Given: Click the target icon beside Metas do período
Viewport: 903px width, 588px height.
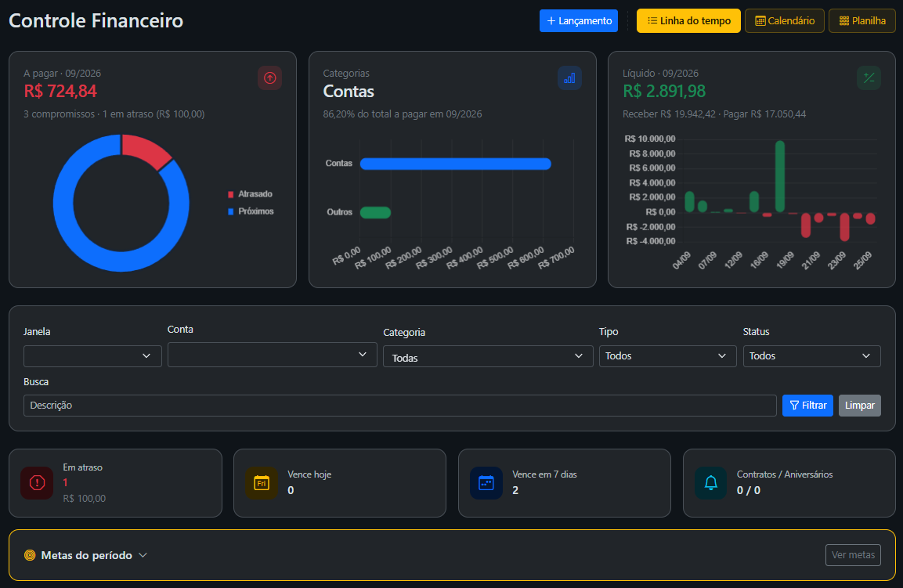Looking at the screenshot, I should coord(30,555).
